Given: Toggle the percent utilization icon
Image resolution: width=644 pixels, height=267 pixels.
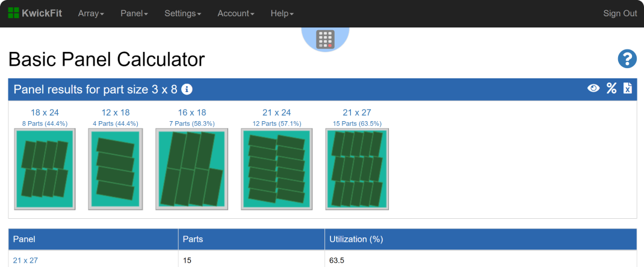Looking at the screenshot, I should click(x=611, y=89).
